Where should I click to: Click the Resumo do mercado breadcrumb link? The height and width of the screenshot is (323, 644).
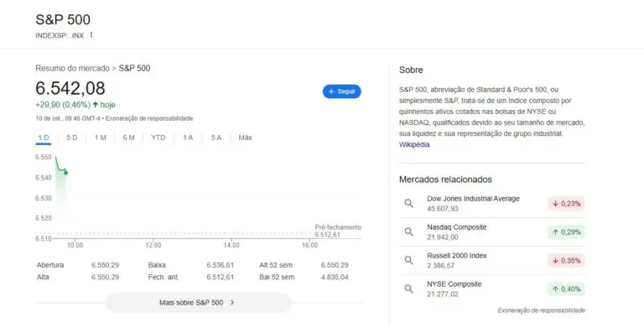point(72,68)
